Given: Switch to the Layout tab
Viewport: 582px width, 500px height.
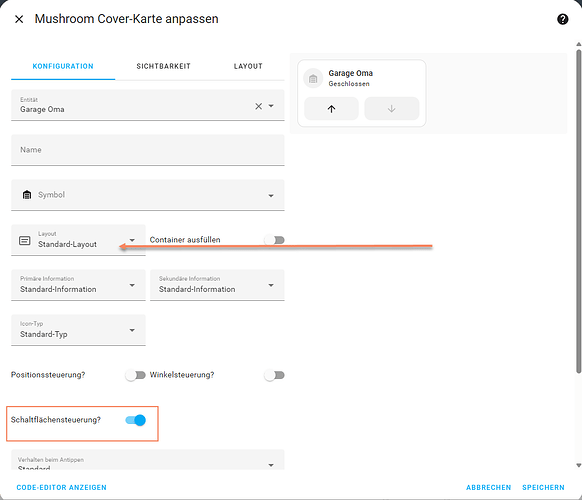Looking at the screenshot, I should pos(248,66).
